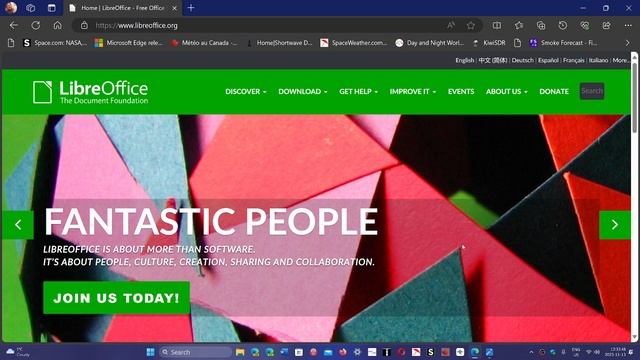Viewport: 640px width, 360px height.
Task: Expand the DISCOVER menu
Action: point(246,91)
